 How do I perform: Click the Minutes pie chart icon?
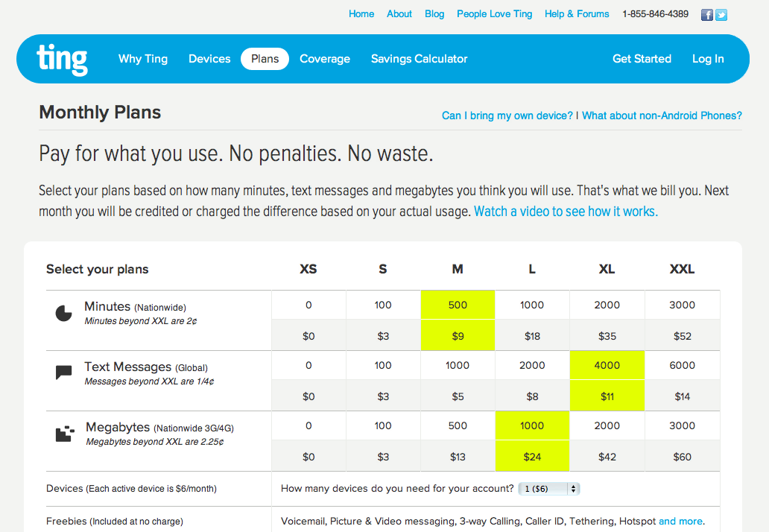pyautogui.click(x=64, y=313)
